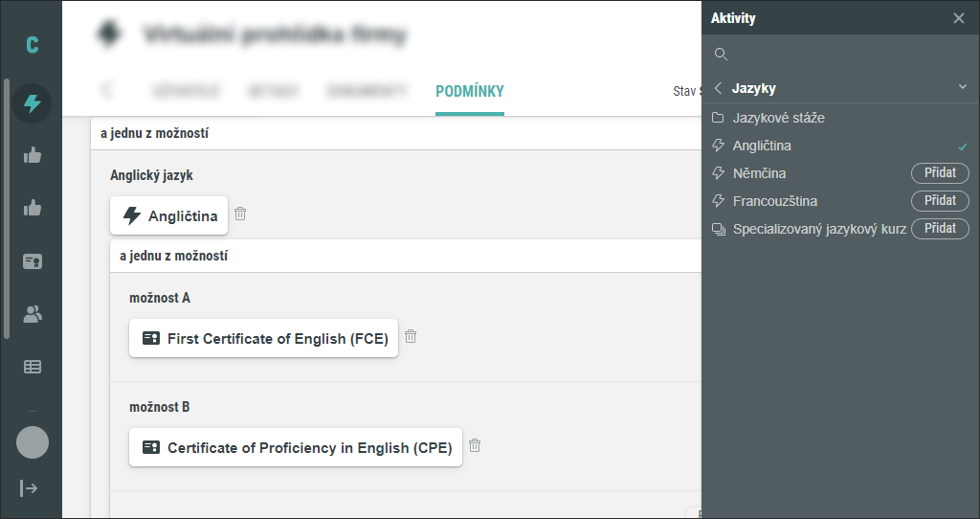Click the logout arrow icon in sidebar
Viewport: 980px width, 519px height.
pyautogui.click(x=29, y=487)
